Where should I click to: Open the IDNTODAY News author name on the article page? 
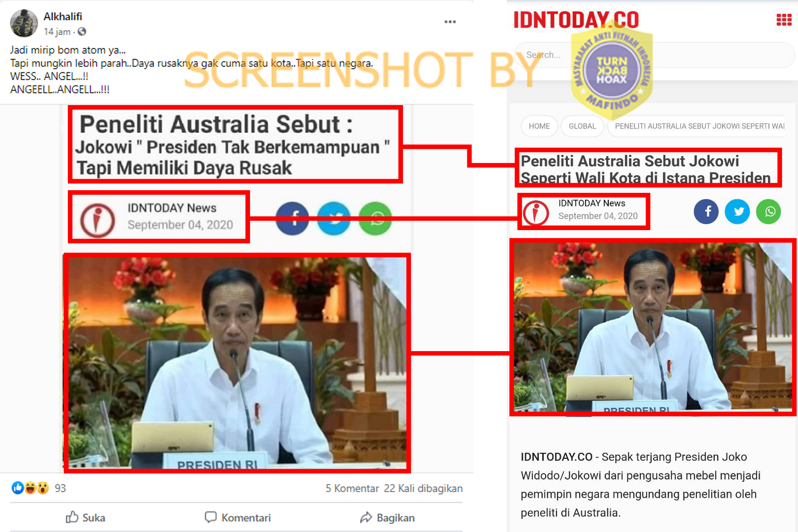(592, 203)
